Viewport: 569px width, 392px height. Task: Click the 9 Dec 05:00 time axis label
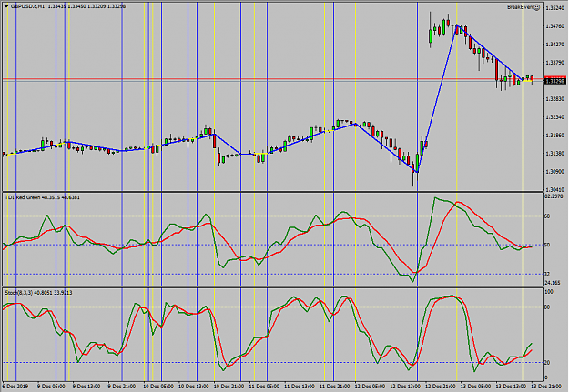point(51,387)
